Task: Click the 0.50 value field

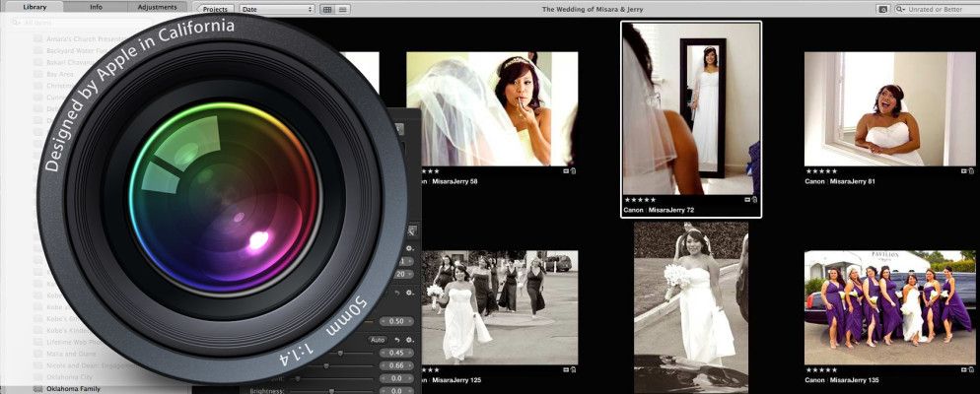Action: point(396,321)
